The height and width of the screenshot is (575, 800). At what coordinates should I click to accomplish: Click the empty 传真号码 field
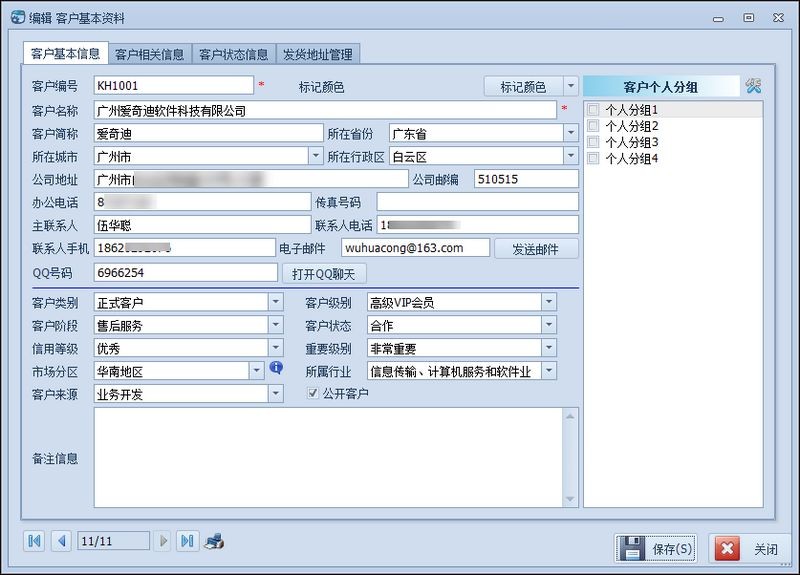tap(478, 202)
